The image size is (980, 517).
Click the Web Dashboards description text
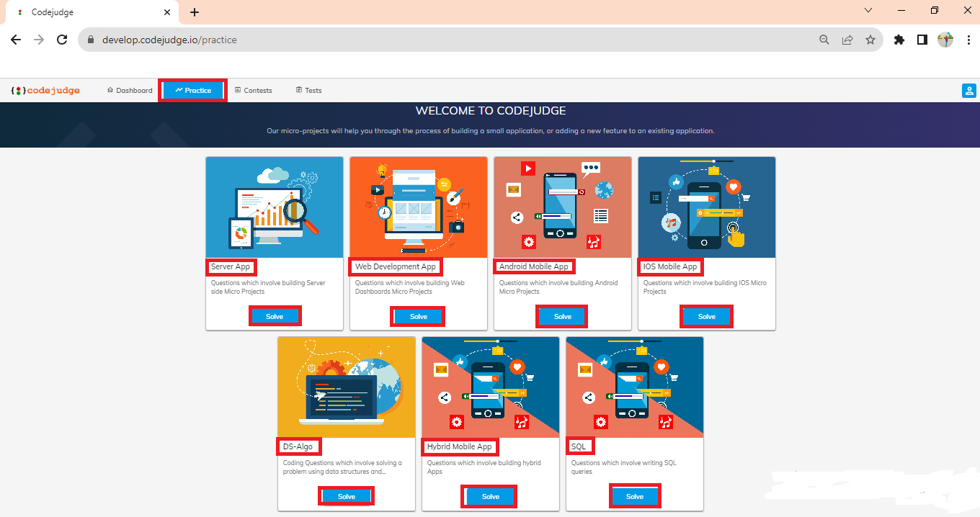coord(410,287)
